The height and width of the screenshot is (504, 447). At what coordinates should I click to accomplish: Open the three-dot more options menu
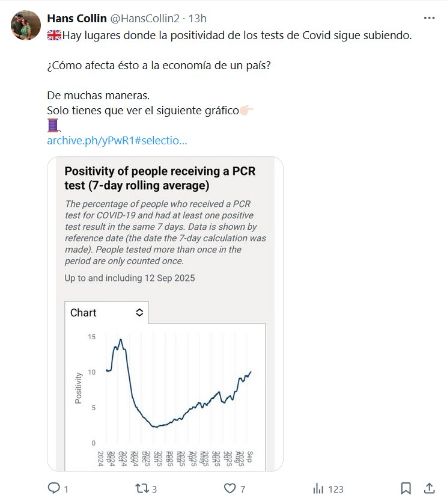pos(429,18)
